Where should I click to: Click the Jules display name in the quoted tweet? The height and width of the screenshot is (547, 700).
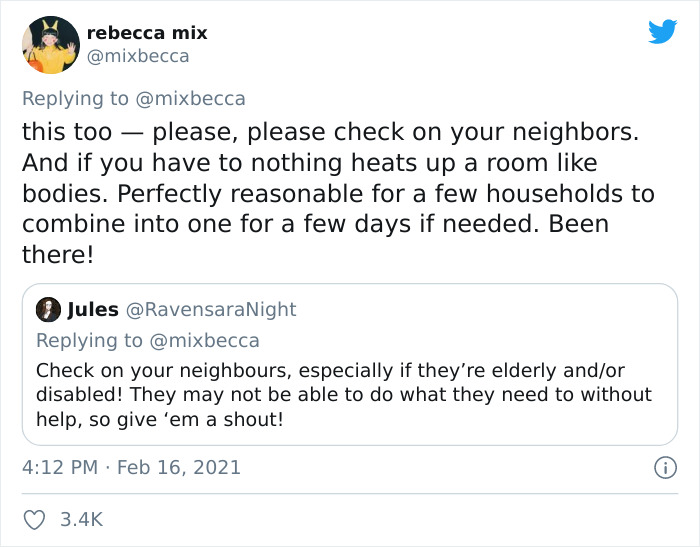[x=91, y=310]
